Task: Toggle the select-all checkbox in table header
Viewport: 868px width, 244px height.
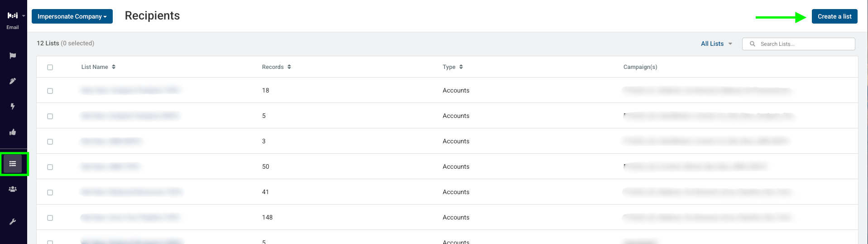Action: coord(50,67)
